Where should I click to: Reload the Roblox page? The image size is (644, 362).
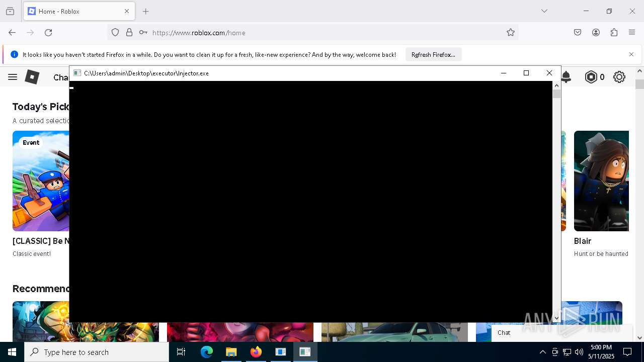click(x=48, y=33)
